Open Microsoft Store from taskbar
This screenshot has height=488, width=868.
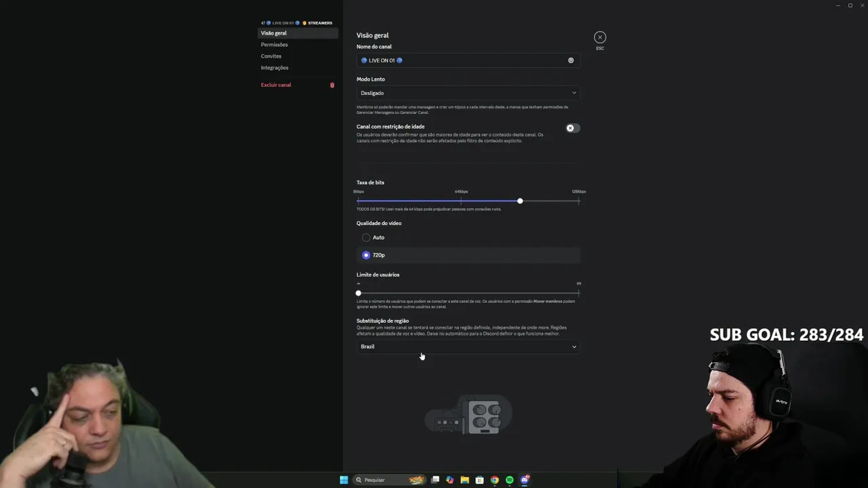click(479, 480)
